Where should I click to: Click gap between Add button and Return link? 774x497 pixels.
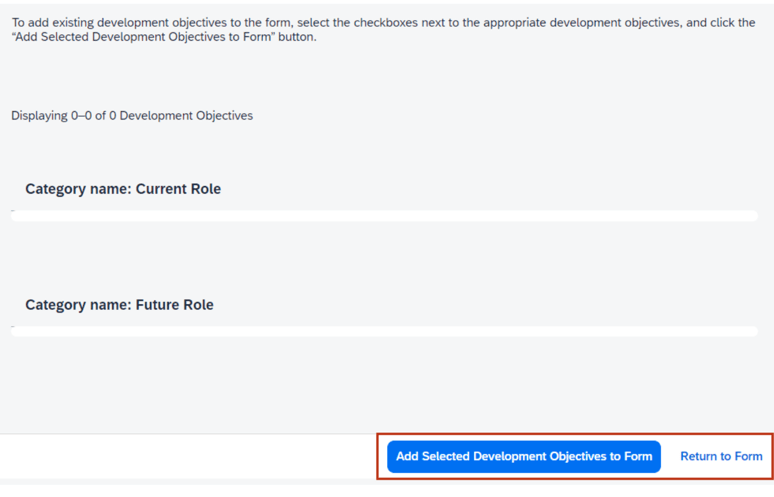(670, 456)
